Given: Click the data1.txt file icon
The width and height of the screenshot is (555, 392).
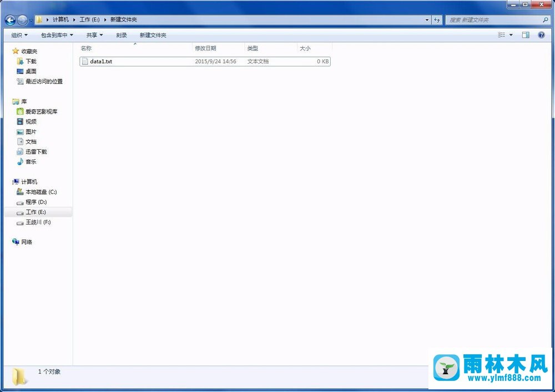Looking at the screenshot, I should [84, 61].
